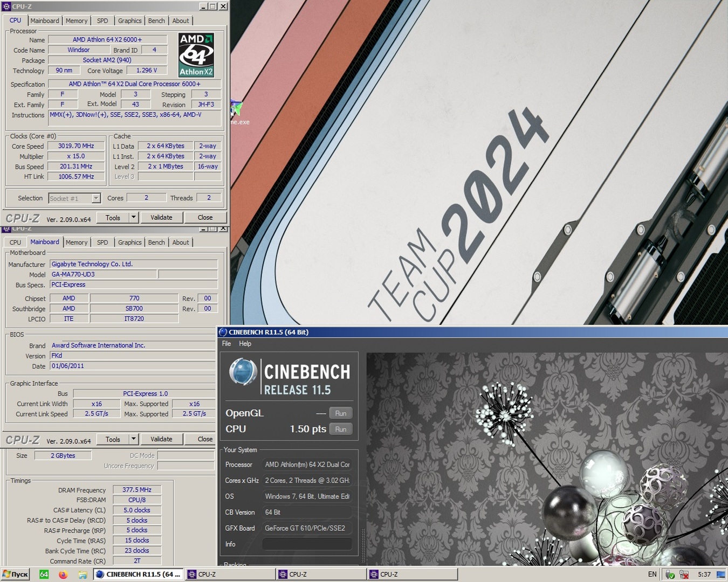Click the empty Info field in Cinebench

(x=307, y=544)
